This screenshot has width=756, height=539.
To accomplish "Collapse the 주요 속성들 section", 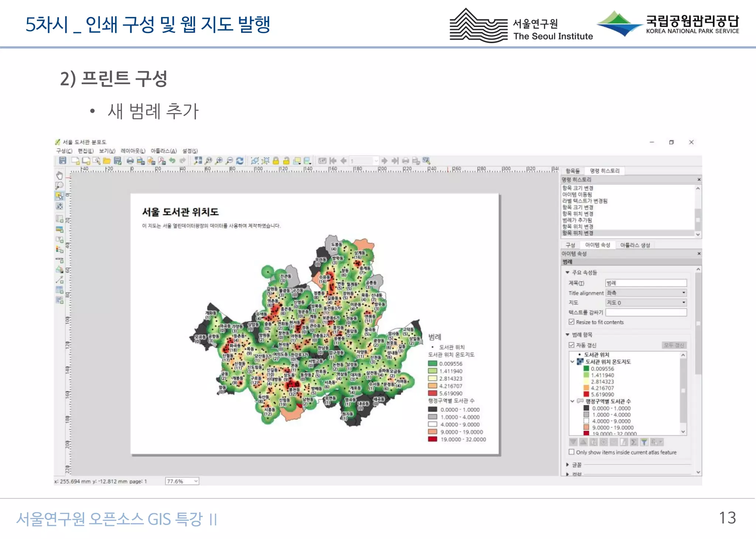I will (x=567, y=272).
